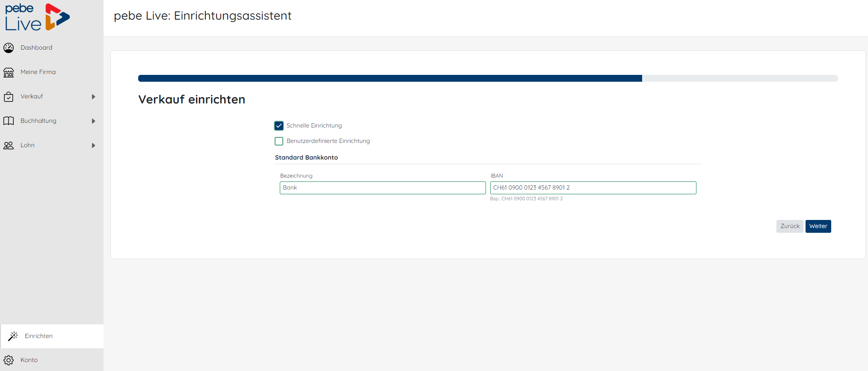Click the Konto gear icon

coord(9,360)
